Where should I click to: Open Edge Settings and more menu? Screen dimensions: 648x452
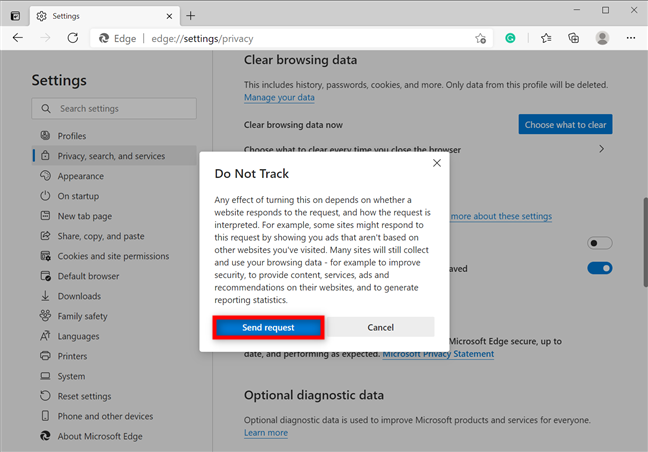(x=630, y=37)
